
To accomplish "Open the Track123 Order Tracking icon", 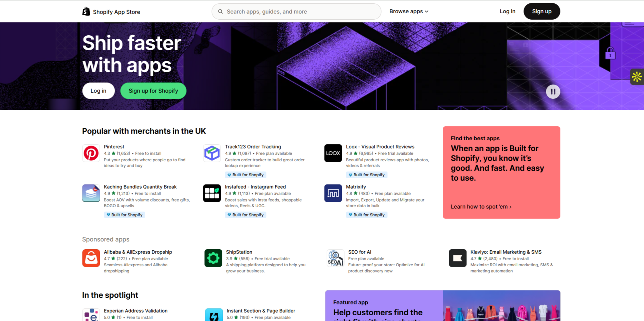I will [212, 153].
